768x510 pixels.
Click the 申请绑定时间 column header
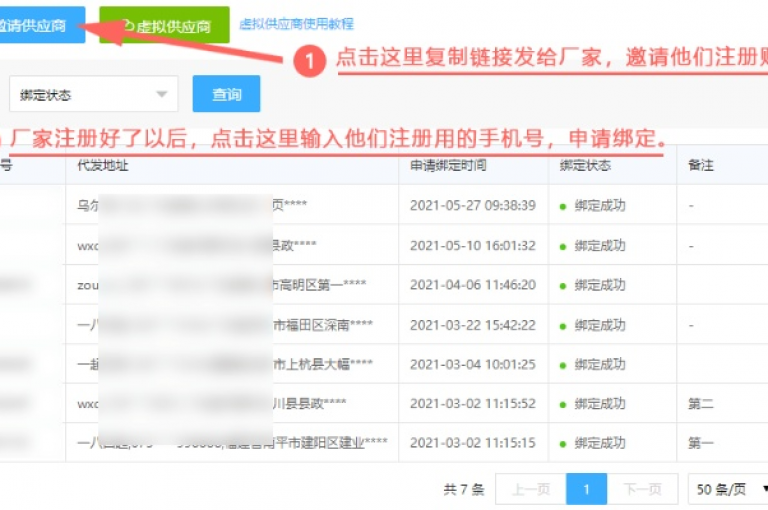tap(448, 166)
